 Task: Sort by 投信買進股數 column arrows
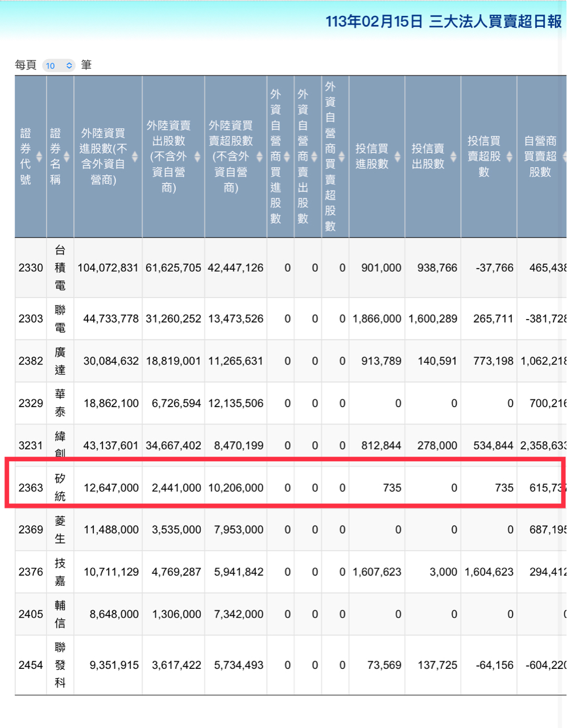[398, 156]
